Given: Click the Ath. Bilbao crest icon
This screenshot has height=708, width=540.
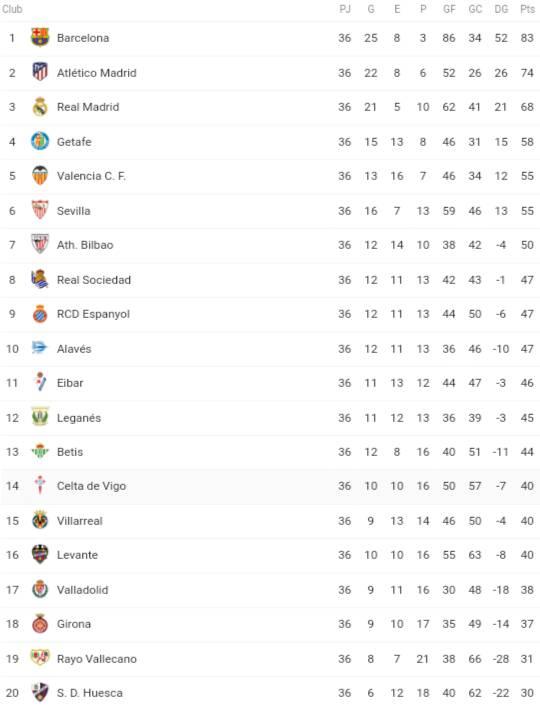Looking at the screenshot, I should click(40, 244).
